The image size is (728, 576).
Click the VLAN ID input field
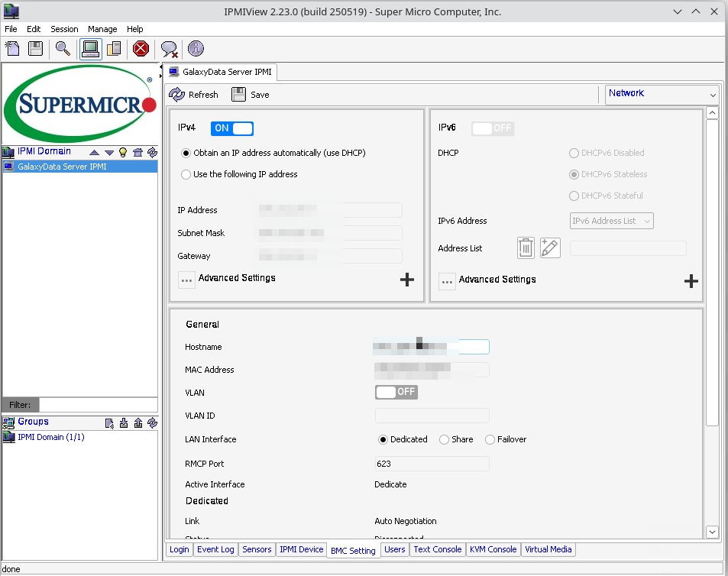[x=432, y=416]
